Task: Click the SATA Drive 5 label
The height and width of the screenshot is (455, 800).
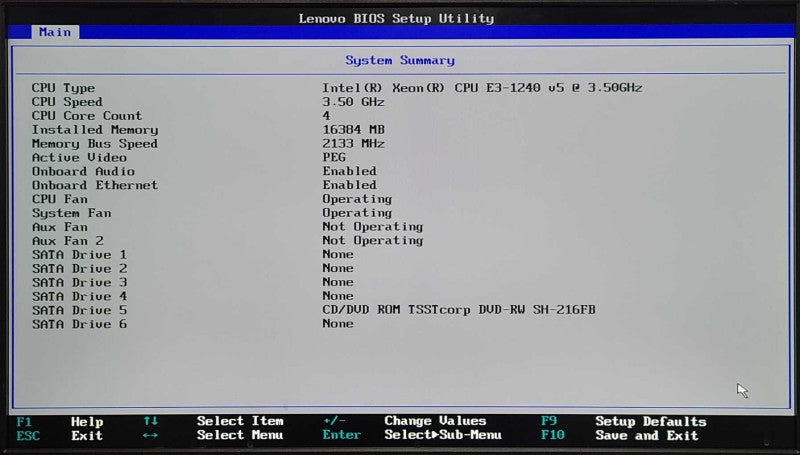Action: click(x=79, y=310)
